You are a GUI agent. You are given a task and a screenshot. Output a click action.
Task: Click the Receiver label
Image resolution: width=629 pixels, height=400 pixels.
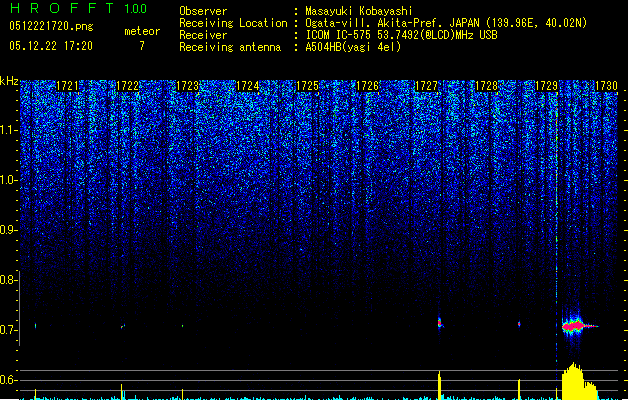203,35
